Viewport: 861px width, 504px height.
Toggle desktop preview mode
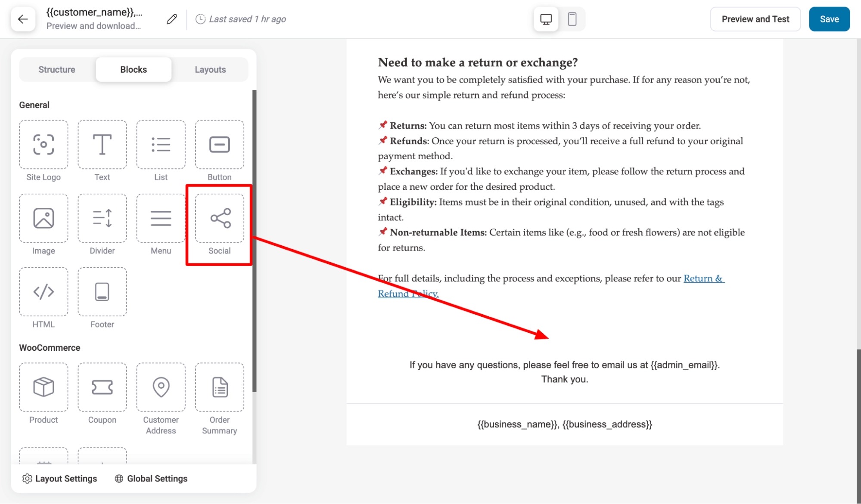pyautogui.click(x=546, y=19)
